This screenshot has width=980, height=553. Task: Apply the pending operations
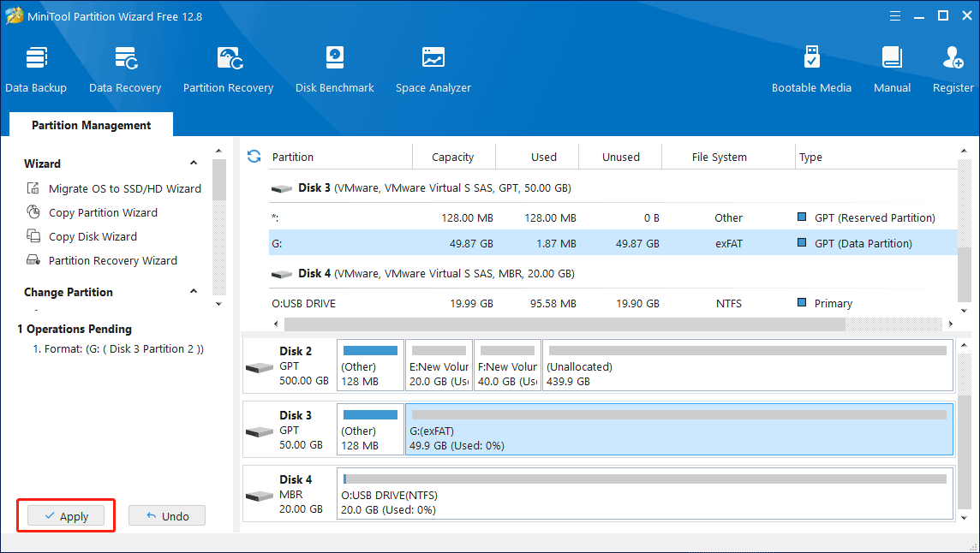66,516
